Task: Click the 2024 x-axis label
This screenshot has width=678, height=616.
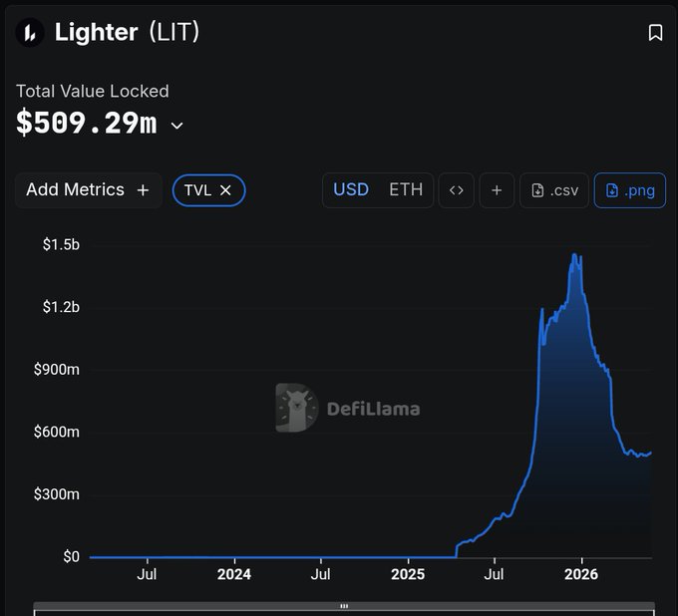Action: coord(234,574)
